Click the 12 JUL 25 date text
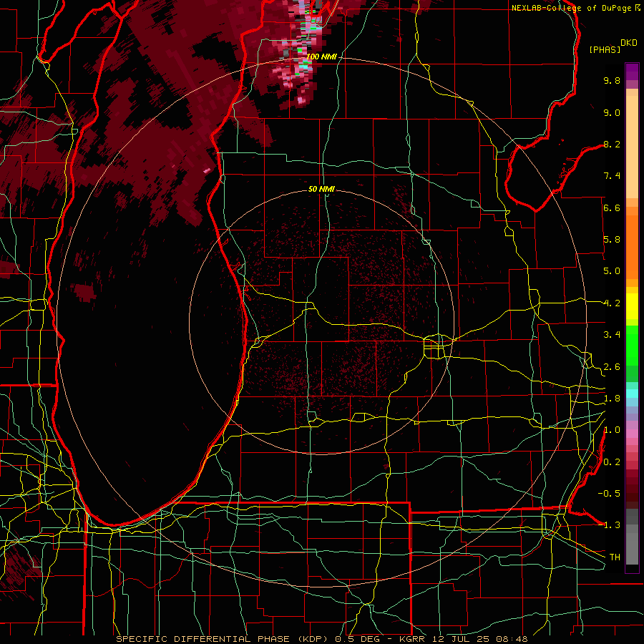 coord(462,639)
